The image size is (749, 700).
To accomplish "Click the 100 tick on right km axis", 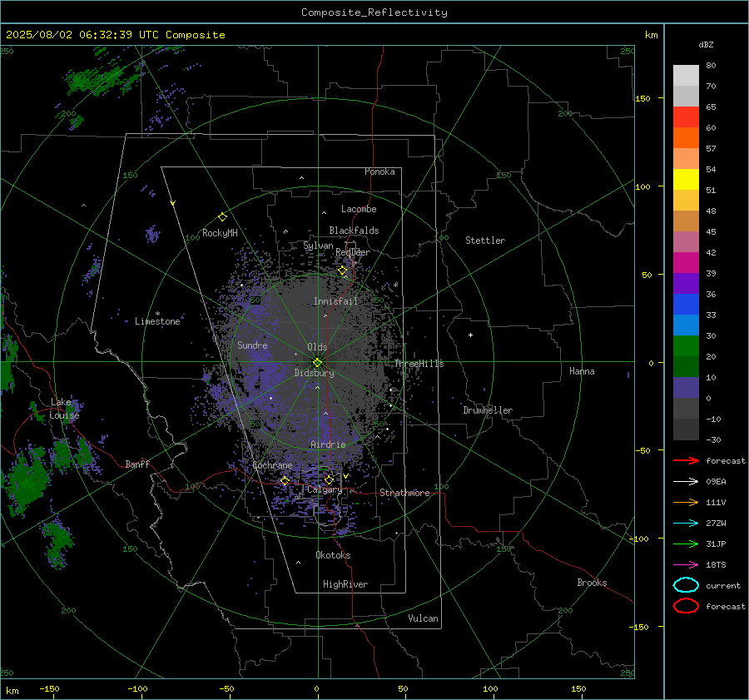I will tap(643, 186).
